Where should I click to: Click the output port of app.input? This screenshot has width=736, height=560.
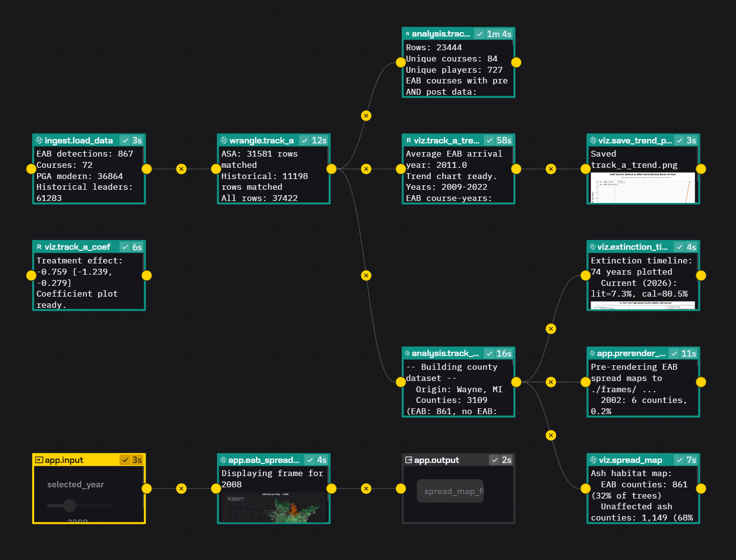[147, 489]
